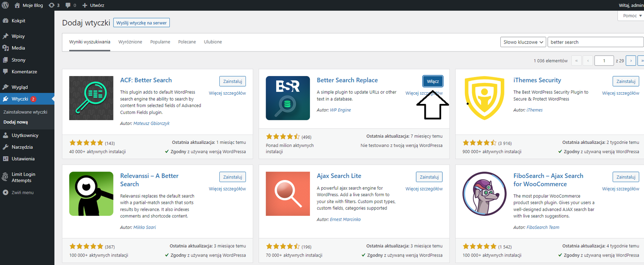Screen dimensions: 644x265
Task: Install Relevanssi – A Better Search
Action: click(x=233, y=177)
